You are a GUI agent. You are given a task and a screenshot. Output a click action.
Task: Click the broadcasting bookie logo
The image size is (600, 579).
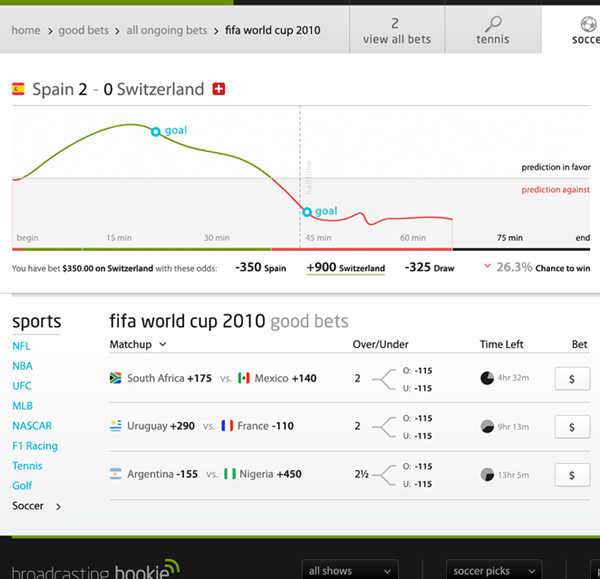tap(96, 570)
